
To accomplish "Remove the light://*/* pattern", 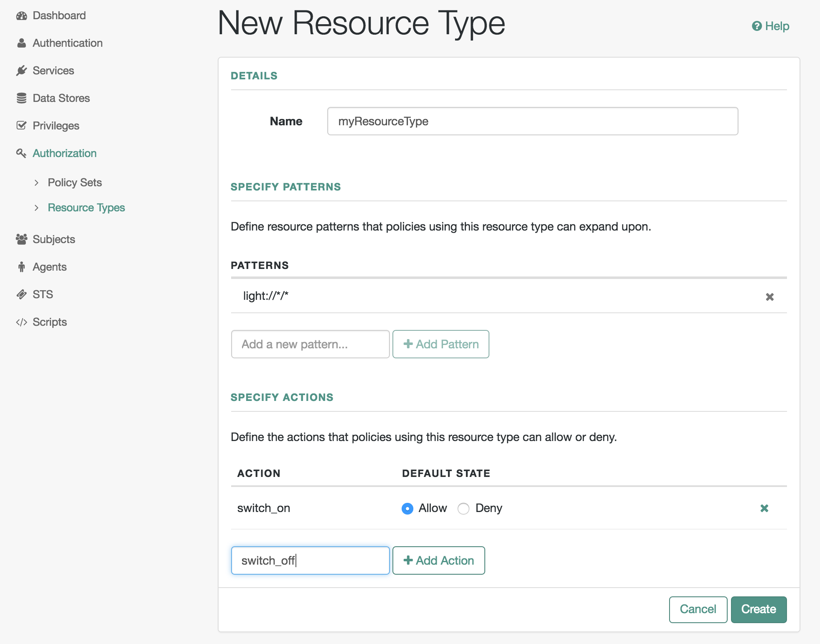I will coord(770,297).
